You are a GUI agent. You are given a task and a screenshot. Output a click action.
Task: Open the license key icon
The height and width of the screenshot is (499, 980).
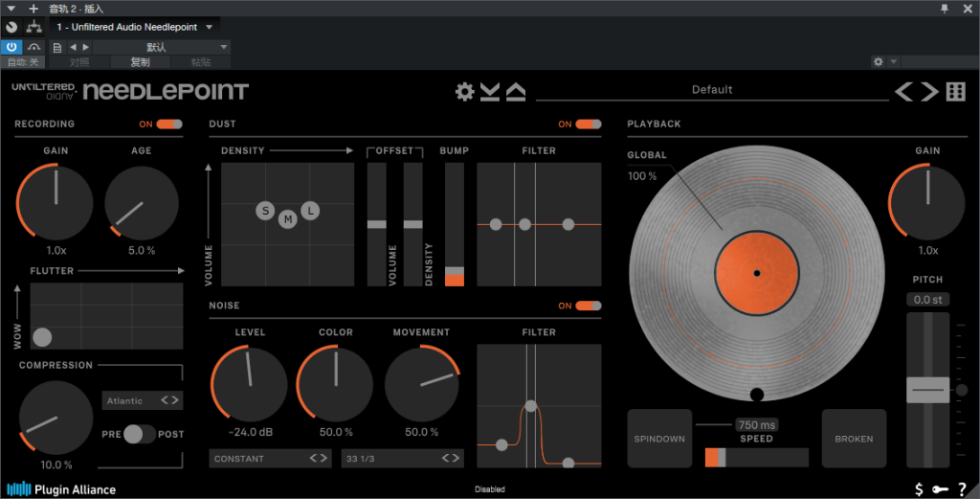click(x=940, y=489)
